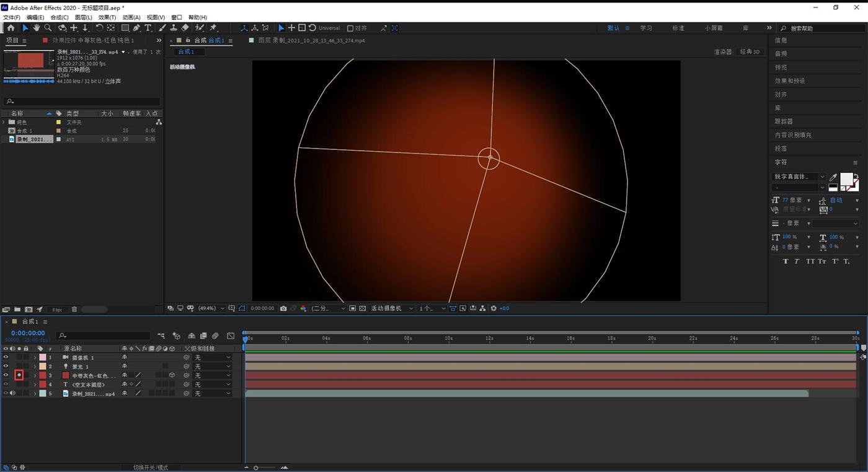Select the Zoom magnifier tool
Screen dimensions: 868x472
(x=48, y=28)
